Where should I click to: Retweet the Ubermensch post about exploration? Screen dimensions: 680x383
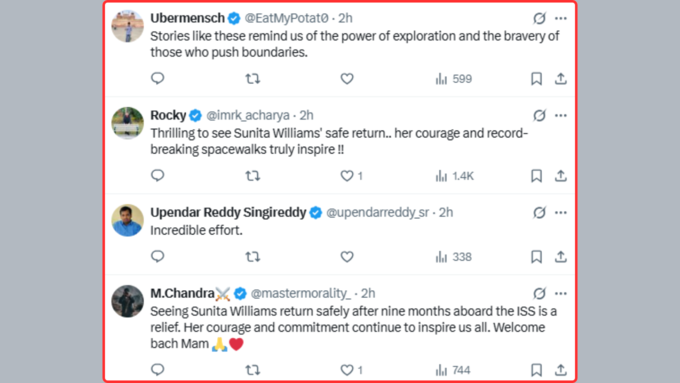click(252, 79)
